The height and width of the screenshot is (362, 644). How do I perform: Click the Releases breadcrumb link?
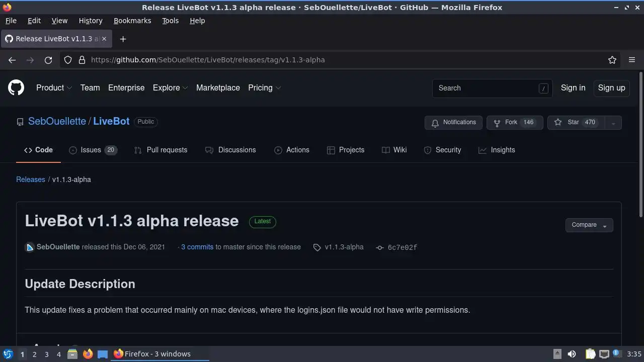pos(31,179)
